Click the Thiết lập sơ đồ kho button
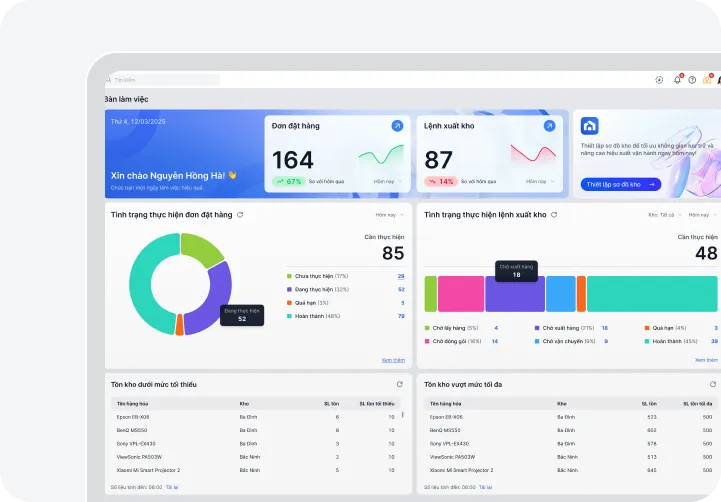Screen dimensions: 721x502 point(620,184)
